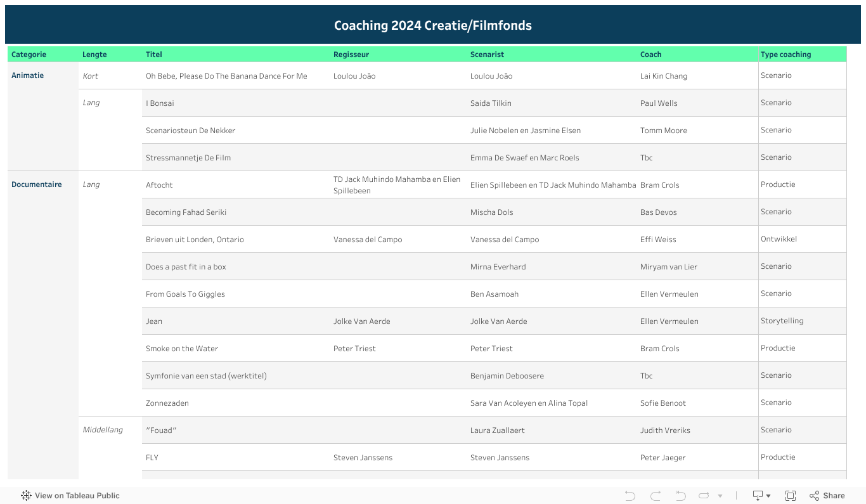Screen dimensions: 866x504
Task: Click the Coach column header
Action: coord(650,55)
